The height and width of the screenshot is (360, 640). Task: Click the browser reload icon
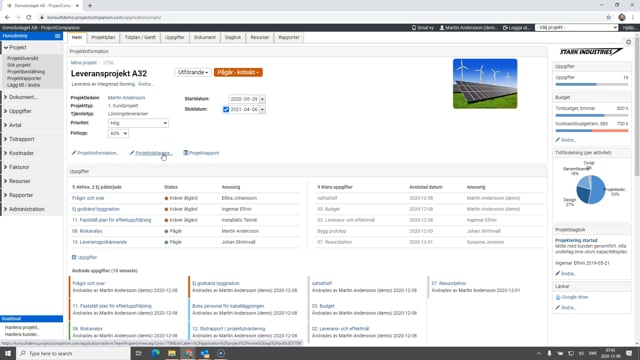[29, 18]
